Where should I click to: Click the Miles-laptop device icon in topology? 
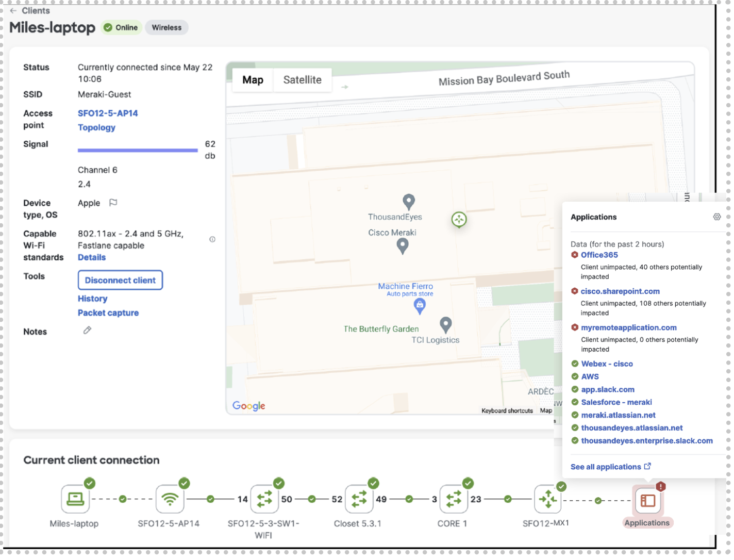75,499
